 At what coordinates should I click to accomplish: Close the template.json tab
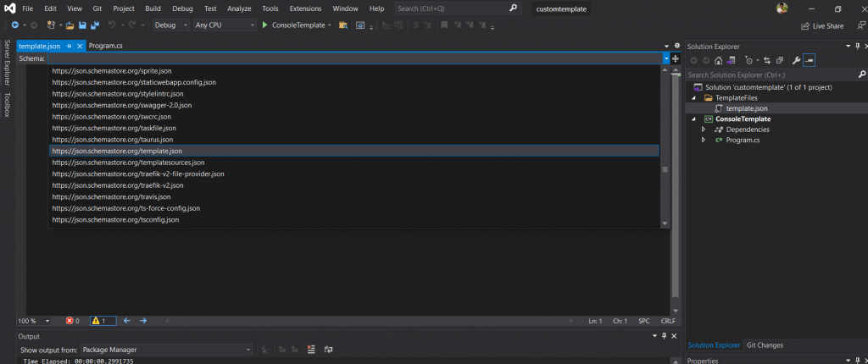(80, 47)
